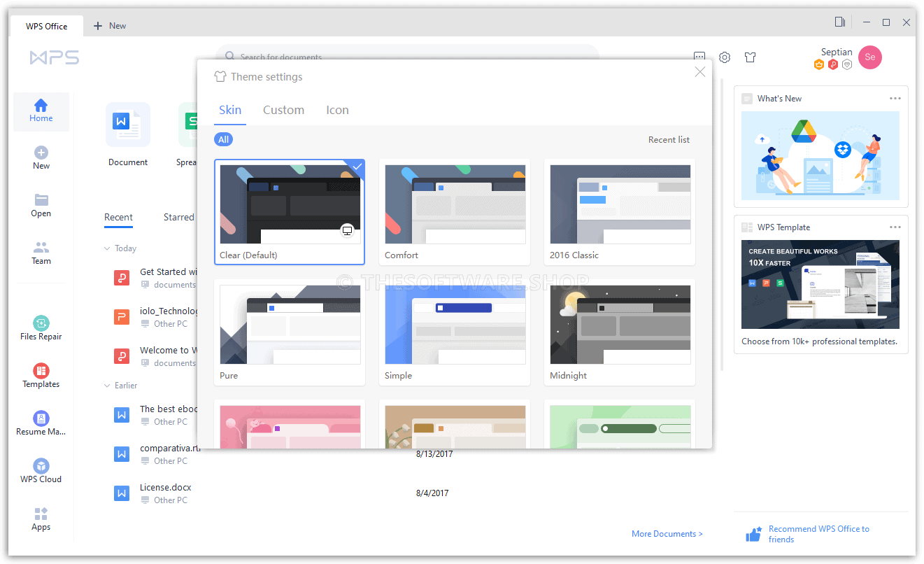924x564 pixels.
Task: Choose the Simple skin
Action: point(455,332)
